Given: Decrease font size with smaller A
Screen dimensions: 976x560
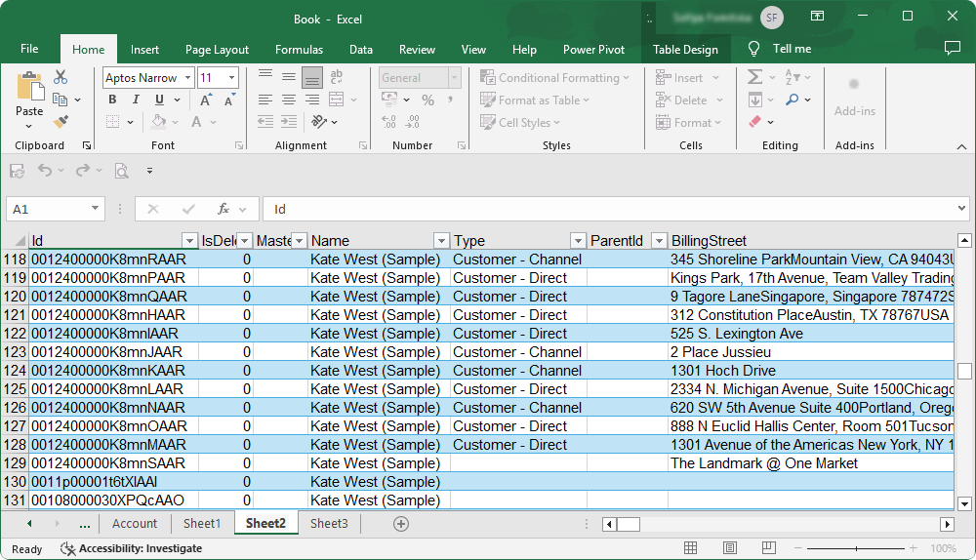Looking at the screenshot, I should click(229, 100).
